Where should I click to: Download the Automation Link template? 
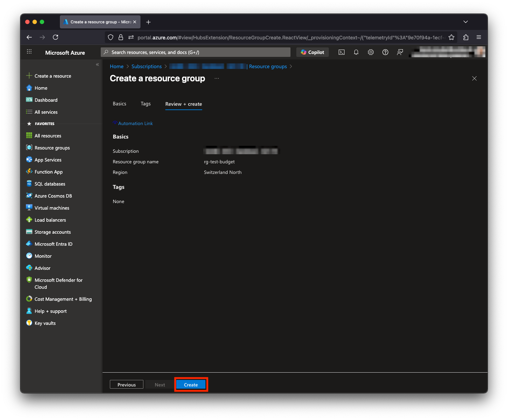point(135,123)
